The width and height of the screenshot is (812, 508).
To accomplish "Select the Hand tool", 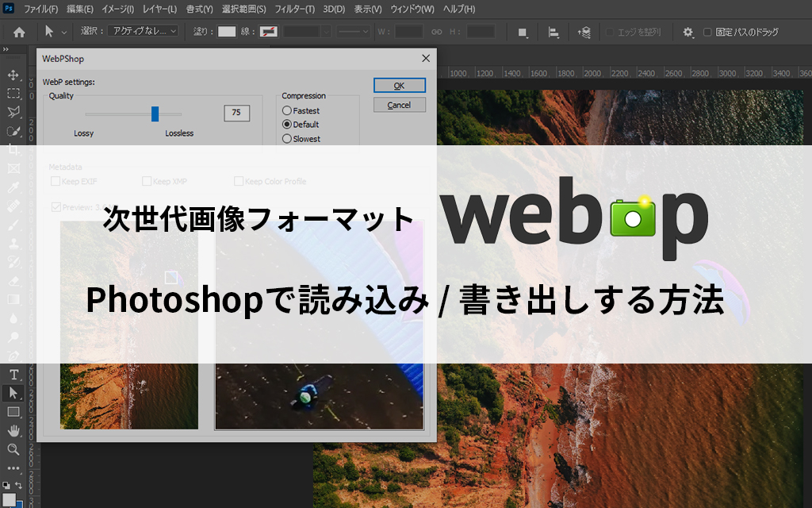I will 13,431.
